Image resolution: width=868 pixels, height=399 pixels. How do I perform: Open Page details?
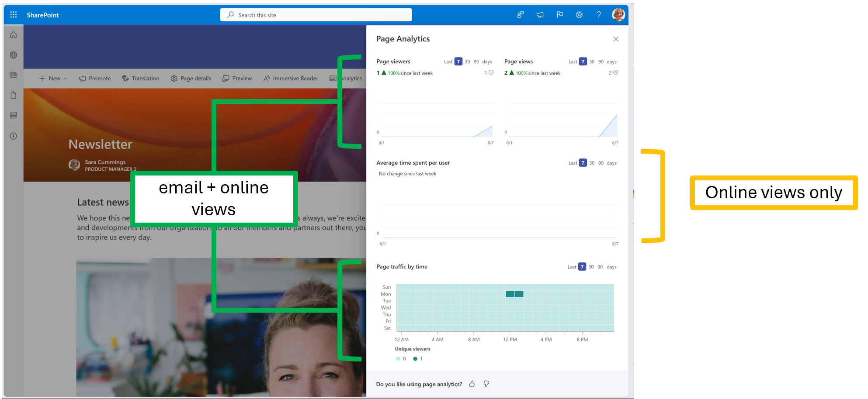[x=191, y=79]
